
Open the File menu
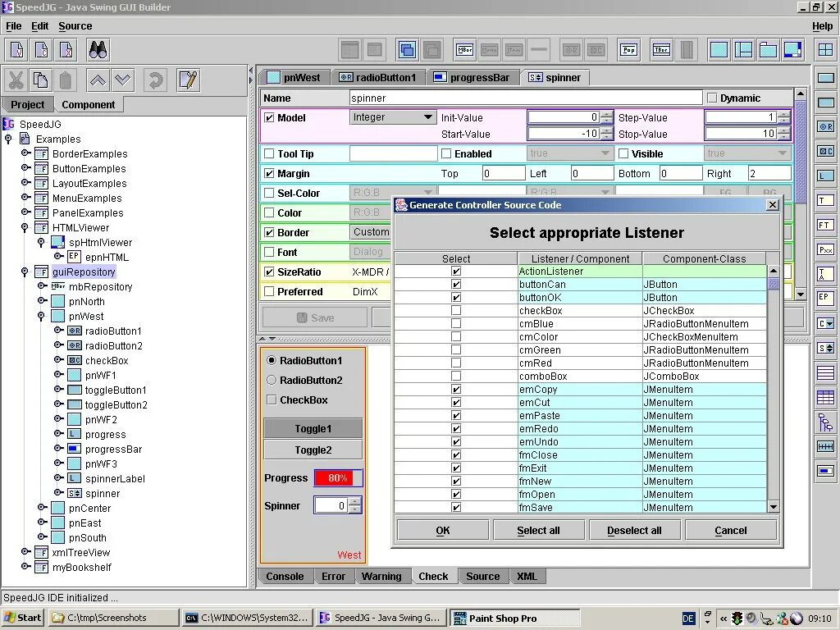tap(13, 25)
